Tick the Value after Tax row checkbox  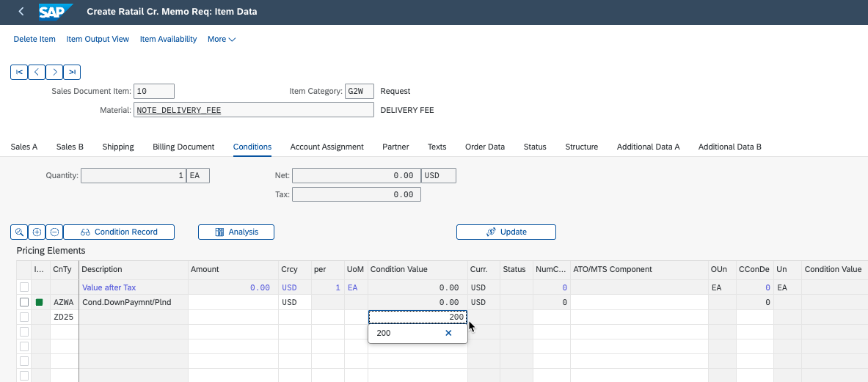(24, 287)
